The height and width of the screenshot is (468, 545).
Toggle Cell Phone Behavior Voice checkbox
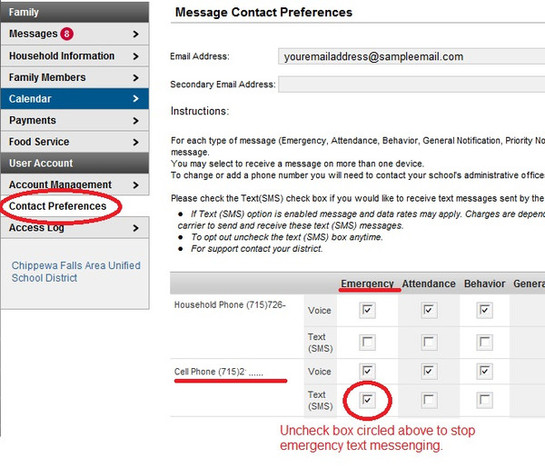tap(485, 371)
